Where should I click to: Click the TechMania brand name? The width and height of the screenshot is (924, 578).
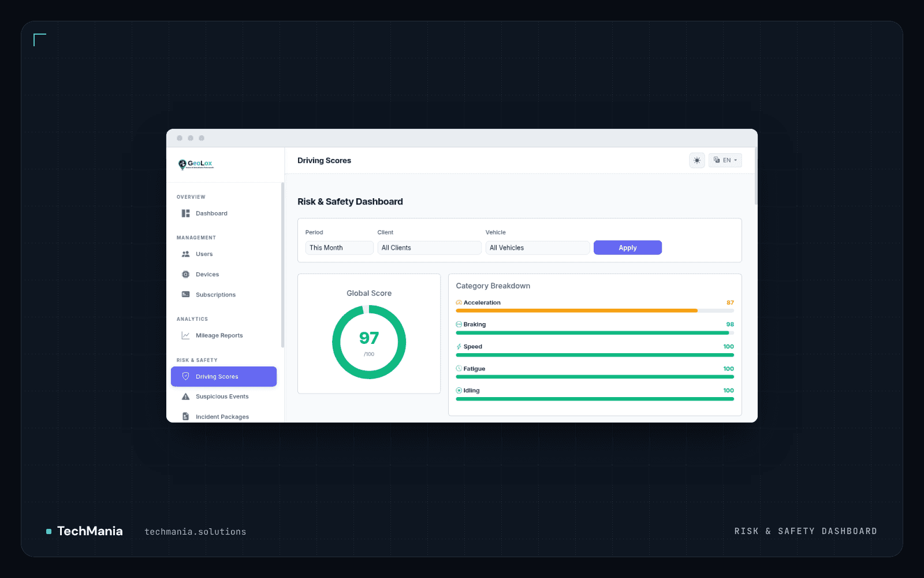click(90, 531)
